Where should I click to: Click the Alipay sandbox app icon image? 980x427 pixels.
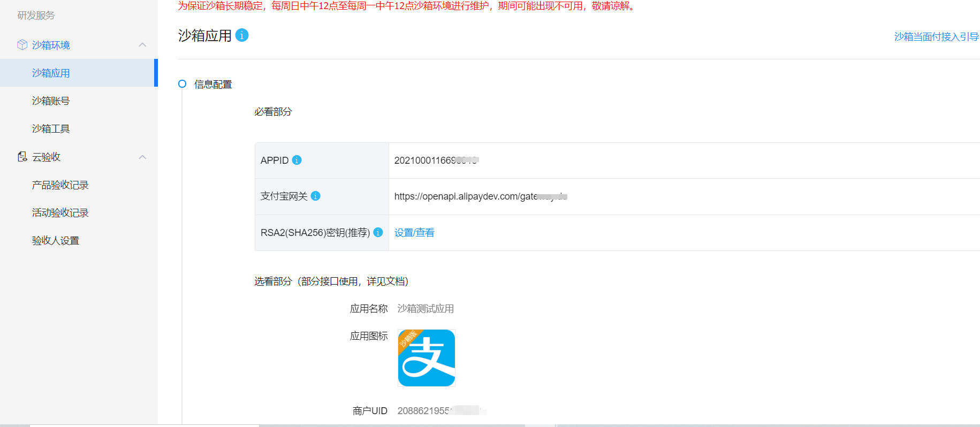pyautogui.click(x=427, y=358)
